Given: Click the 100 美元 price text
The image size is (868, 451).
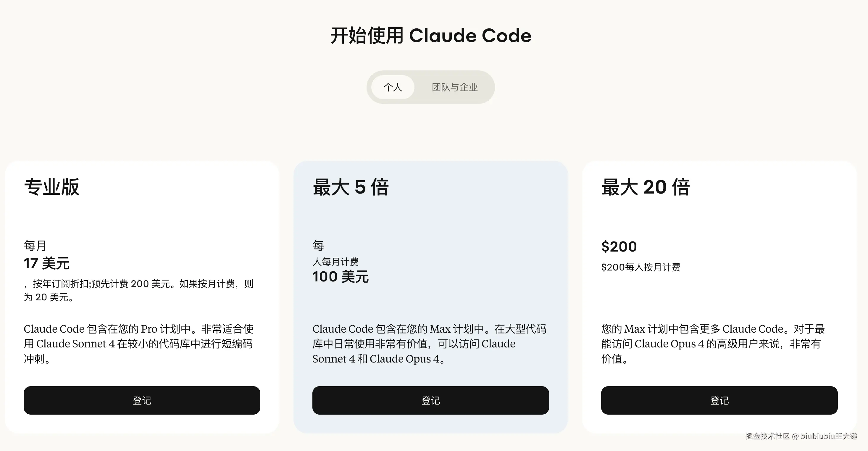Looking at the screenshot, I should [340, 277].
